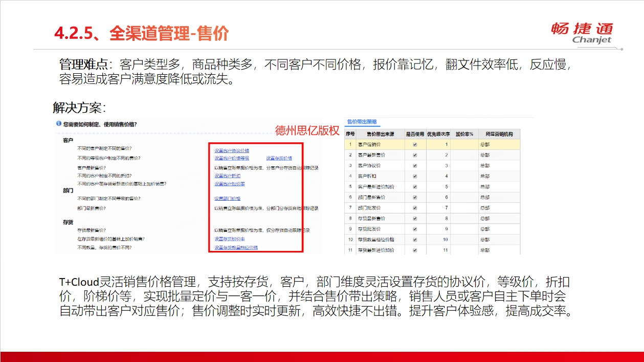Uncheck 是否使用 for 部门批发价
Viewport: 644px width, 362px height.
[x=415, y=208]
